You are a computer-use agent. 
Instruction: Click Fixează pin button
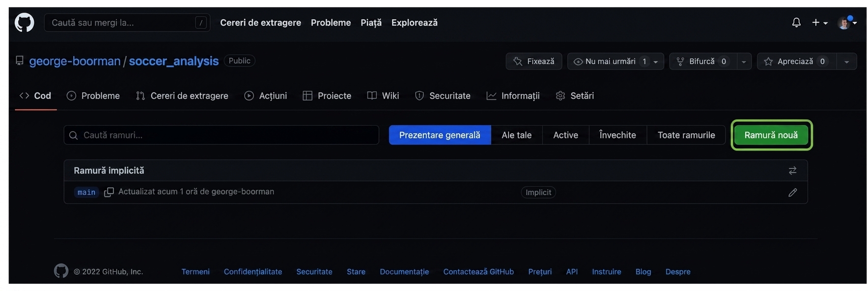(x=533, y=61)
